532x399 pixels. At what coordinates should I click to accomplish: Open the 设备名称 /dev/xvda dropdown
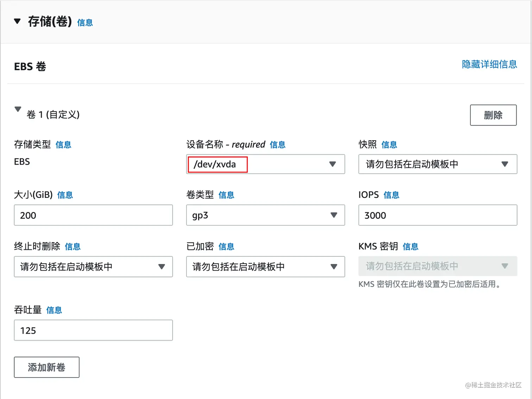(265, 164)
